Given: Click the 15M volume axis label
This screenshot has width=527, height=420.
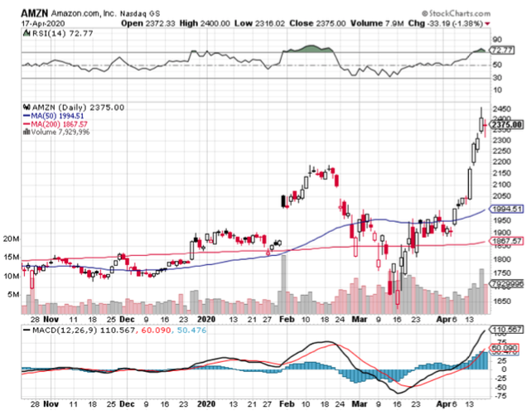Looking at the screenshot, I should tap(11, 258).
